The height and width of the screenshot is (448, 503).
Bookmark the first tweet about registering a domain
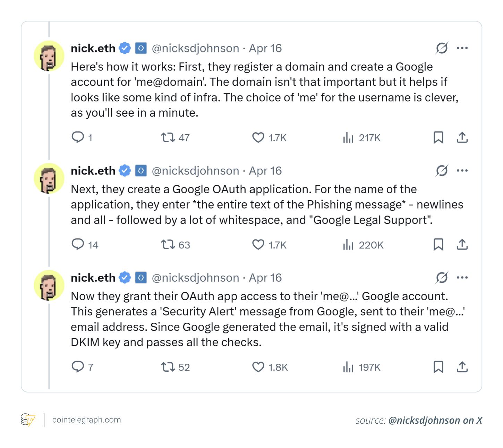438,138
